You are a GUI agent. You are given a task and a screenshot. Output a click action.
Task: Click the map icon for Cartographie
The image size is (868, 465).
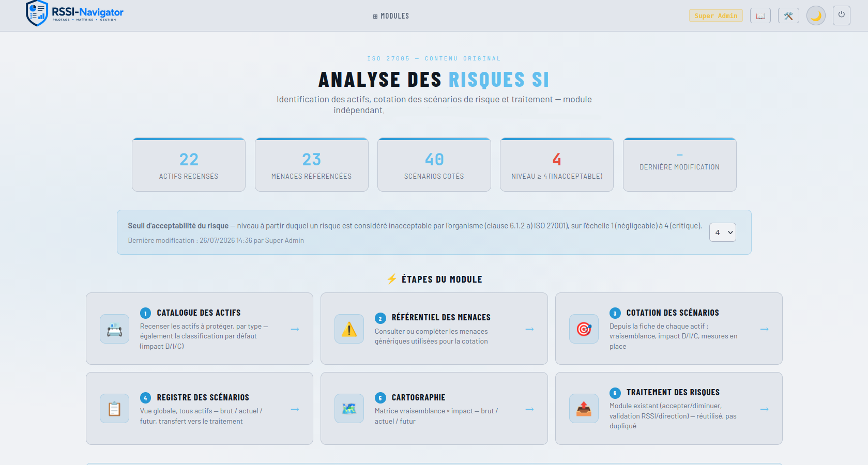(349, 409)
